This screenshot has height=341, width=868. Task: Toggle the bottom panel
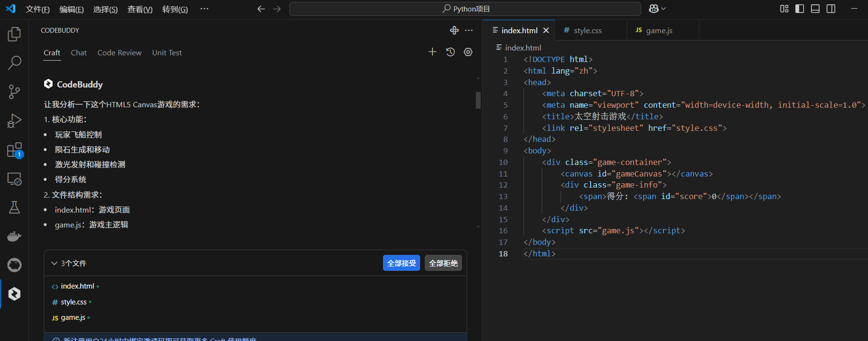point(815,9)
